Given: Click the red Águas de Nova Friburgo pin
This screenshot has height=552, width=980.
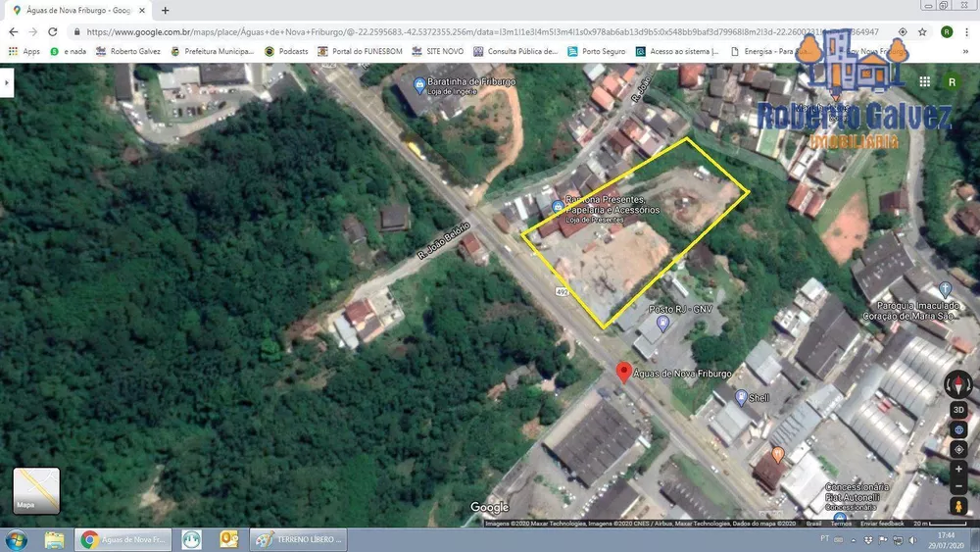Looking at the screenshot, I should point(623,372).
